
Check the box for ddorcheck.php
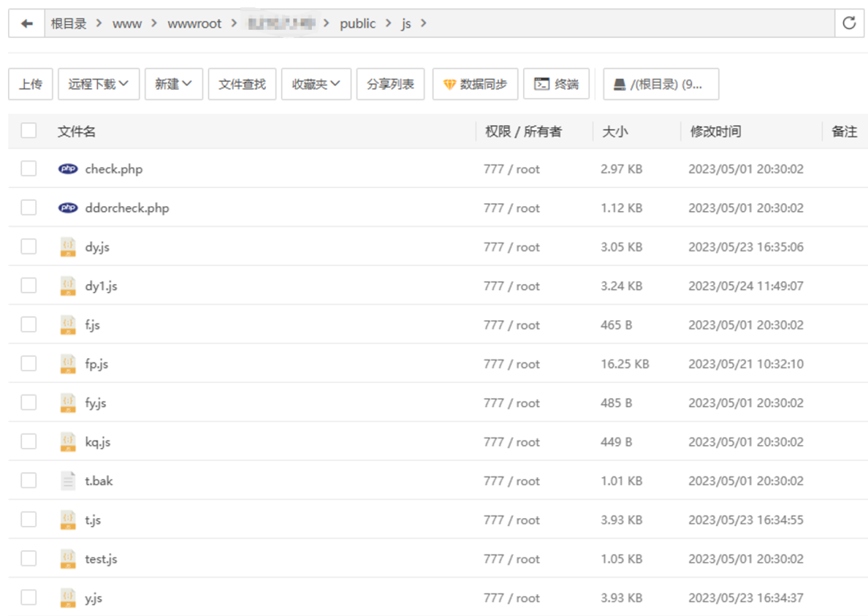pos(29,208)
